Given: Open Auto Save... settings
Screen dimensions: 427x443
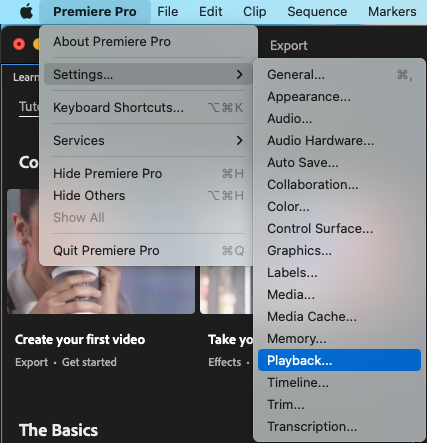Looking at the screenshot, I should pyautogui.click(x=339, y=163).
